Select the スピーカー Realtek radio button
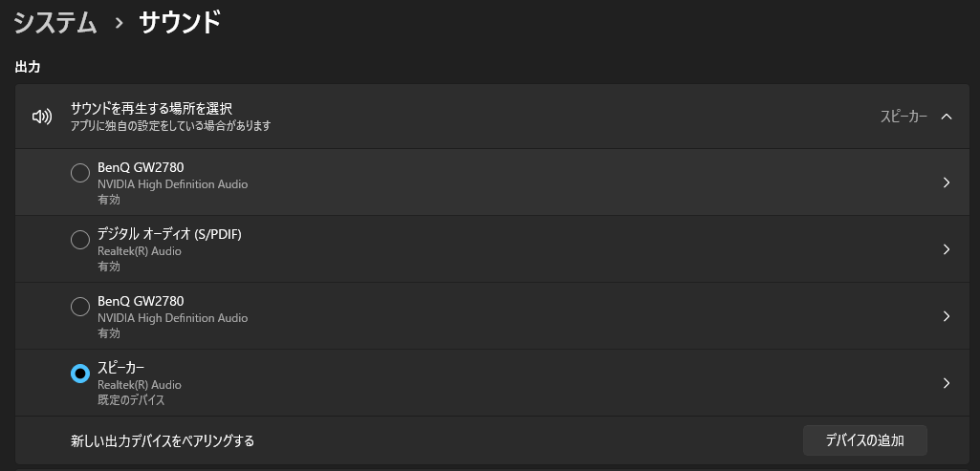Viewport: 980px width, 471px height. click(x=80, y=374)
